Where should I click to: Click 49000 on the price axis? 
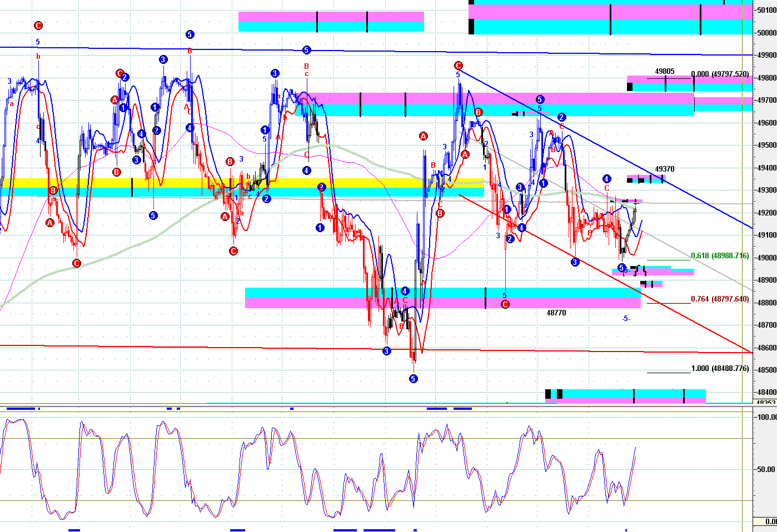(767, 258)
